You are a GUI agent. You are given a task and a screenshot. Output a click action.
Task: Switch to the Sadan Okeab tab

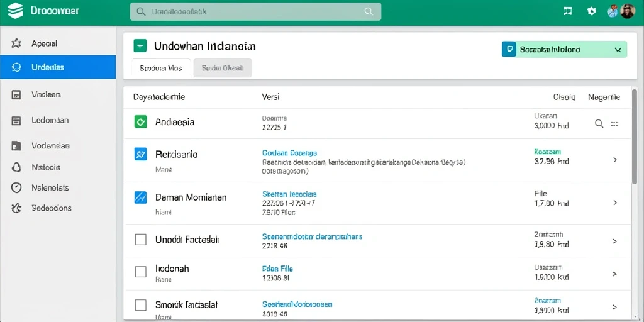222,68
